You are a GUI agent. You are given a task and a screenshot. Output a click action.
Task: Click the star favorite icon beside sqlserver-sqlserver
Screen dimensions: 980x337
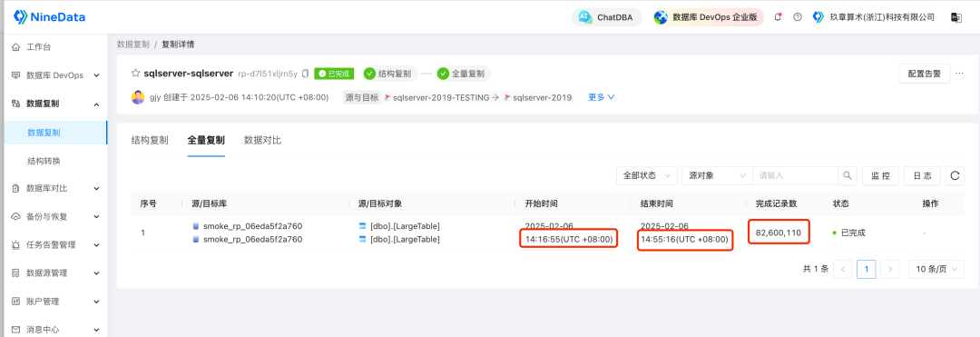click(x=135, y=74)
